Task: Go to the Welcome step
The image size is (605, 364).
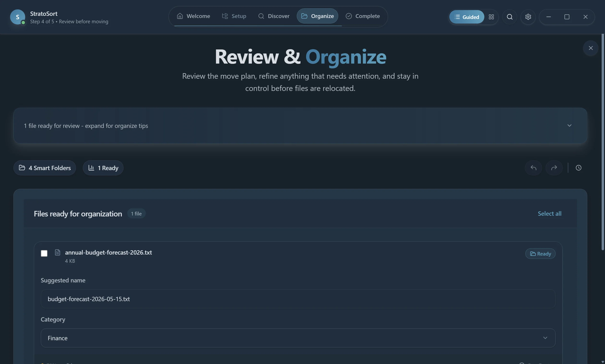Action: click(194, 16)
